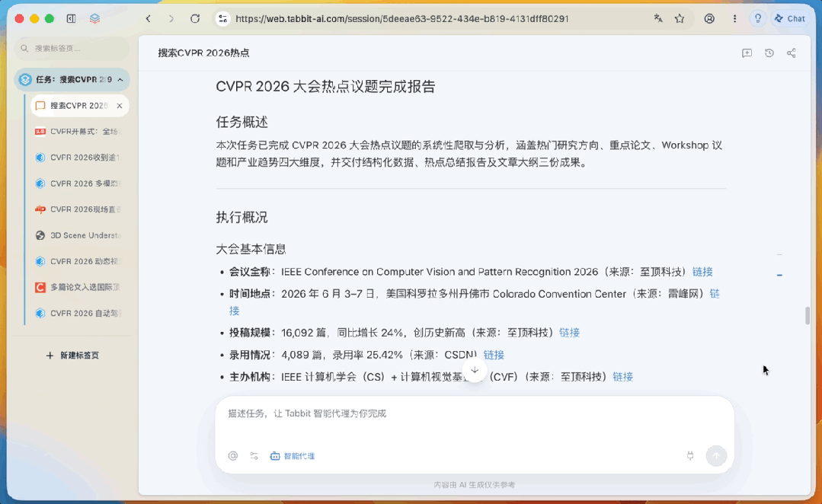
Task: Click the lightbulb icon in toolbar
Action: coord(758,19)
